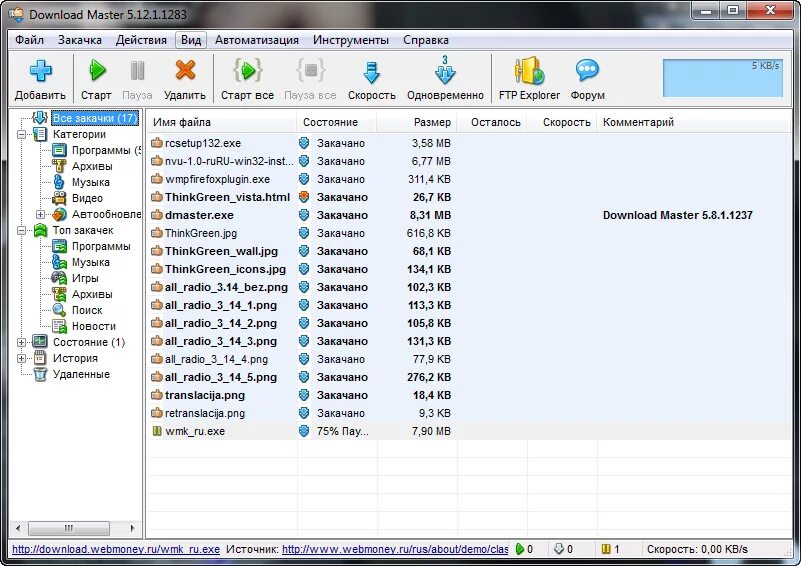The width and height of the screenshot is (801, 566).
Task: Open the Форум speech bubble icon
Action: pyautogui.click(x=587, y=70)
